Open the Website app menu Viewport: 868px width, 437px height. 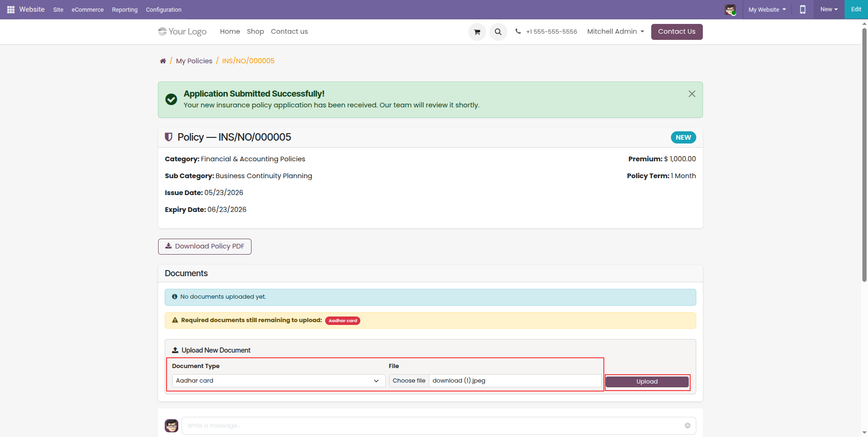pos(32,9)
